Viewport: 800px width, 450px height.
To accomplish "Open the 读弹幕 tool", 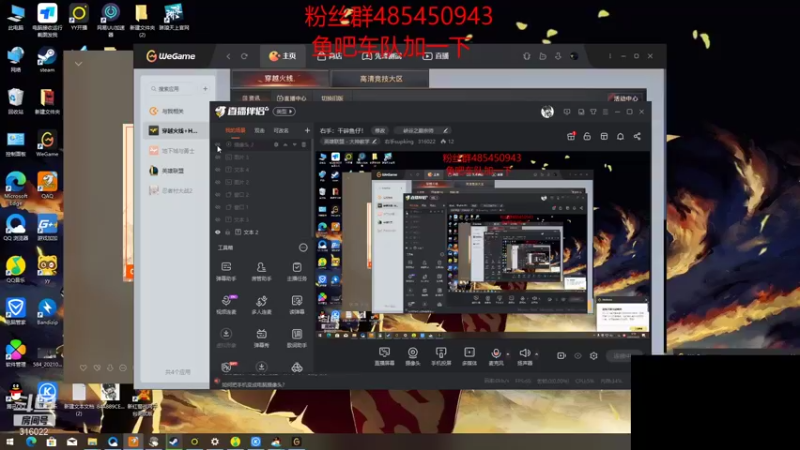I will pos(296,305).
